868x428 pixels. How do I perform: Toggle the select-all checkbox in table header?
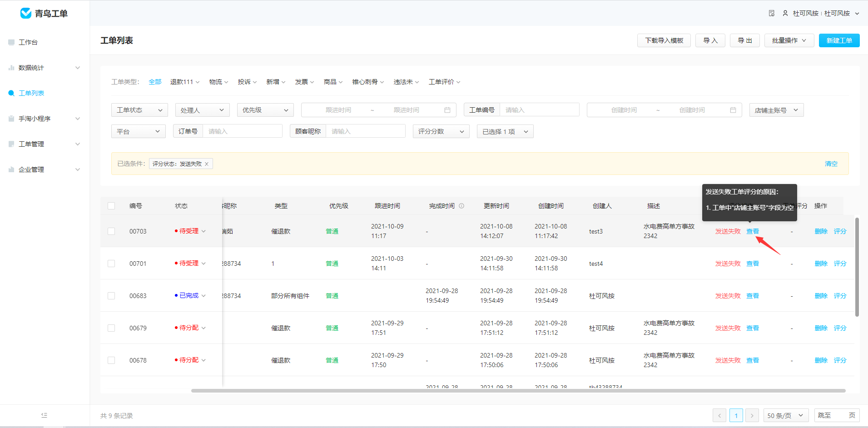(111, 206)
